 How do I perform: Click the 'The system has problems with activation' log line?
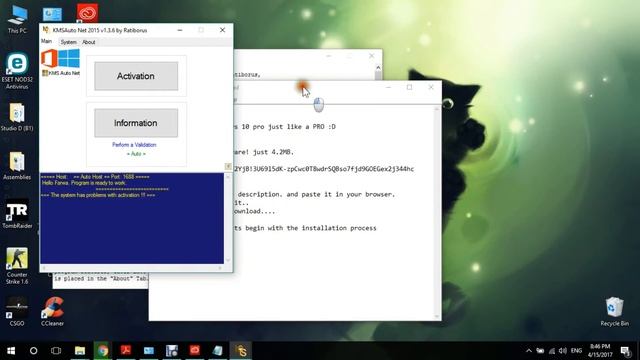point(98,195)
